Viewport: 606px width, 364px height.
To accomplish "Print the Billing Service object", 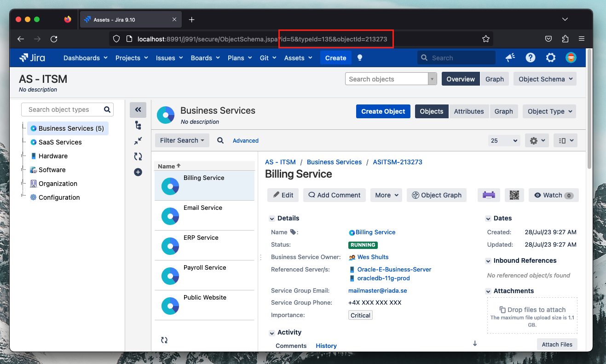I will 488,195.
